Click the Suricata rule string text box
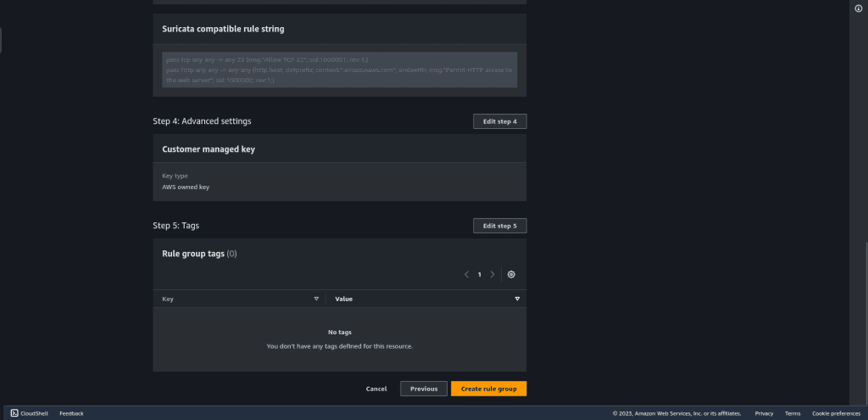Image resolution: width=868 pixels, height=420 pixels. tap(340, 70)
